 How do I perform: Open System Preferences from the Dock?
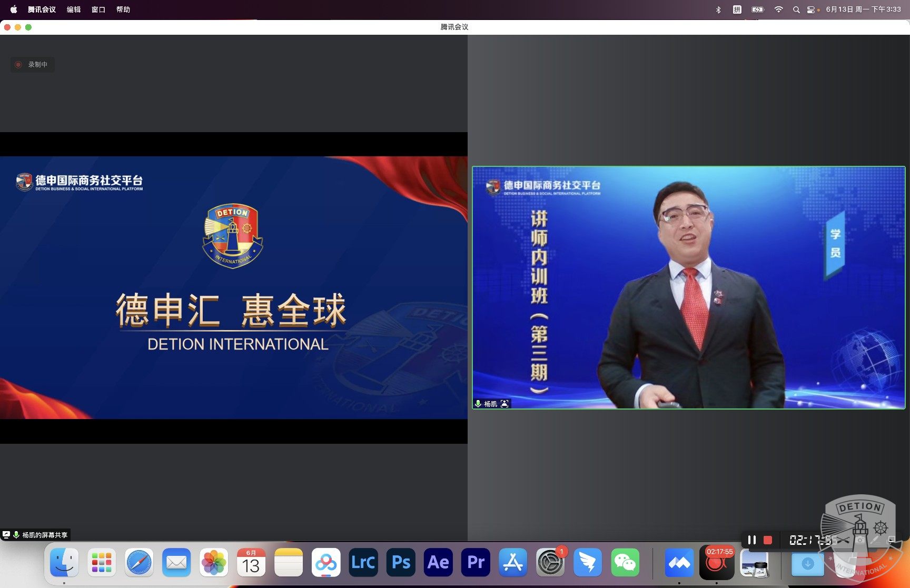(550, 563)
